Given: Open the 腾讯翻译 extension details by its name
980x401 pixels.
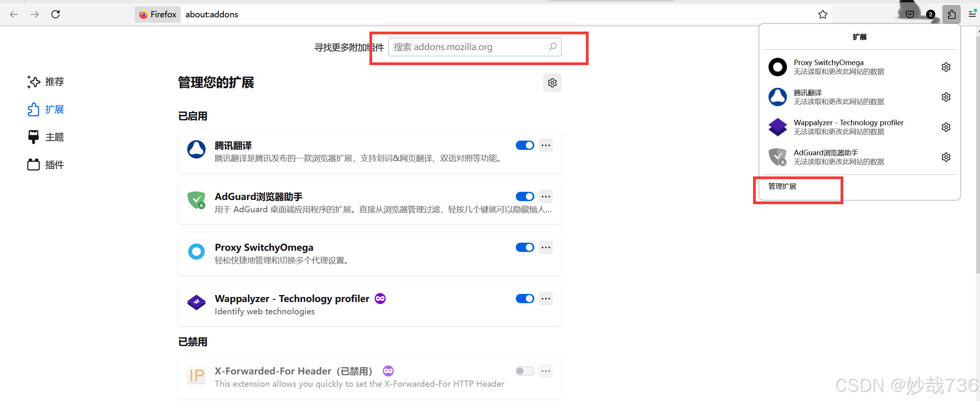Looking at the screenshot, I should click(x=233, y=146).
